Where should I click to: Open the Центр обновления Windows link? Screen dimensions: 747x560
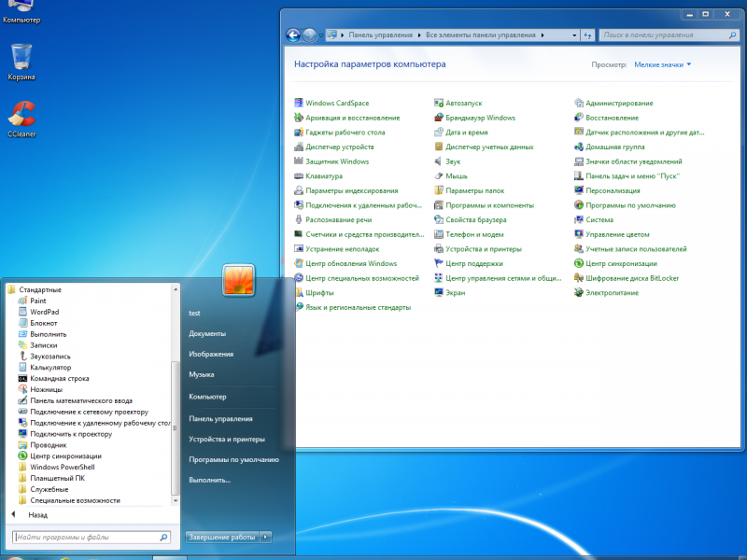pos(351,263)
